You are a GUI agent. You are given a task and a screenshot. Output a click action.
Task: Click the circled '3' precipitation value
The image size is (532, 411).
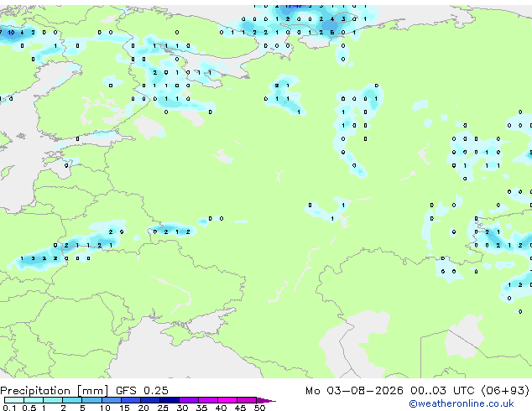pyautogui.click(x=343, y=18)
